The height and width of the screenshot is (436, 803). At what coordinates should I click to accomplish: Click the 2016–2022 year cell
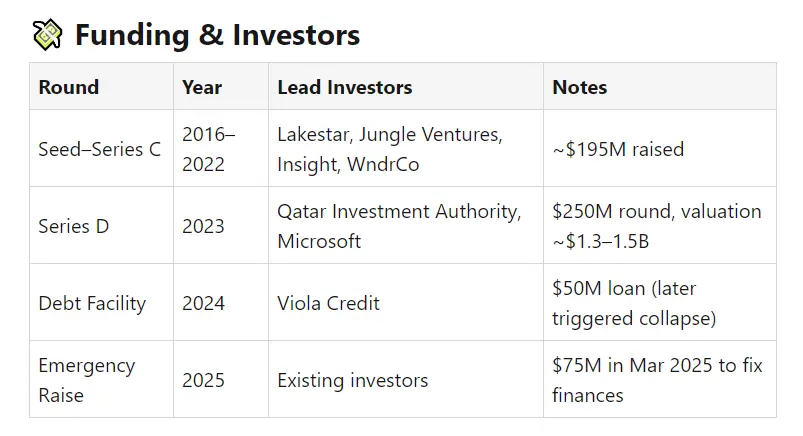click(x=209, y=149)
